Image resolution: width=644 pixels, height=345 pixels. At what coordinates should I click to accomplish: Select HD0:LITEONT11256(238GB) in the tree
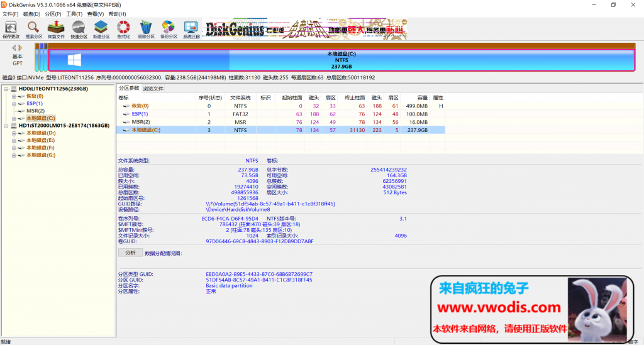(53, 89)
